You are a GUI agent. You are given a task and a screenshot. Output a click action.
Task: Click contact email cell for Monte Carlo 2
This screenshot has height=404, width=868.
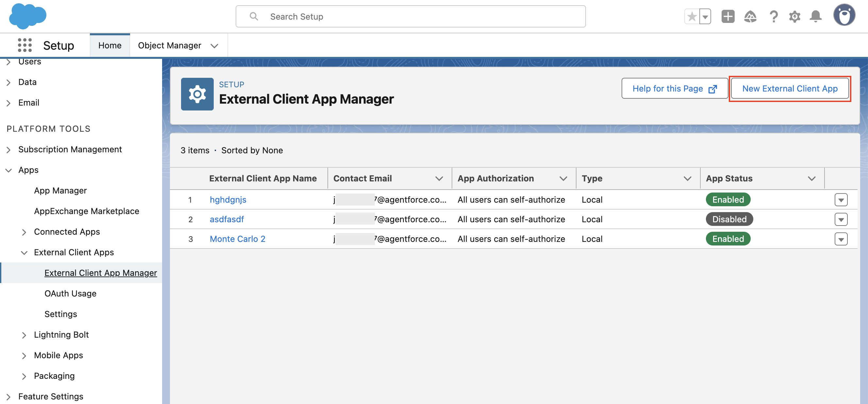(390, 239)
